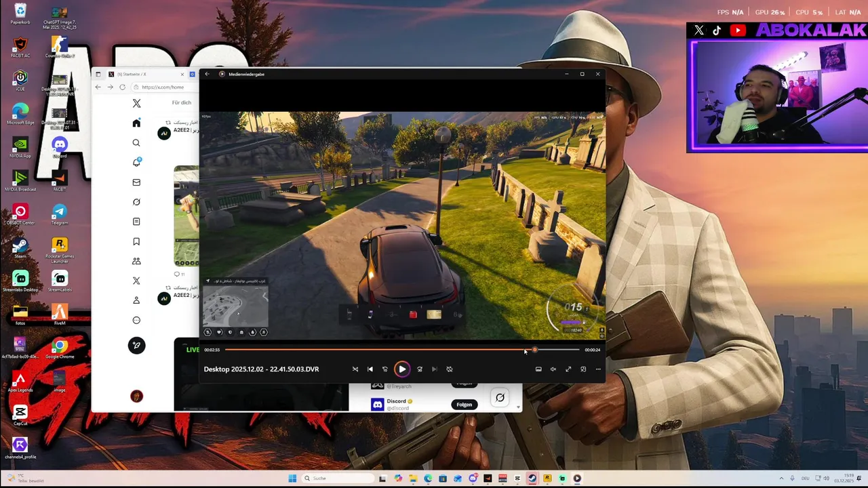
Task: Follow Discord with 'Folgen' button
Action: pyautogui.click(x=464, y=405)
